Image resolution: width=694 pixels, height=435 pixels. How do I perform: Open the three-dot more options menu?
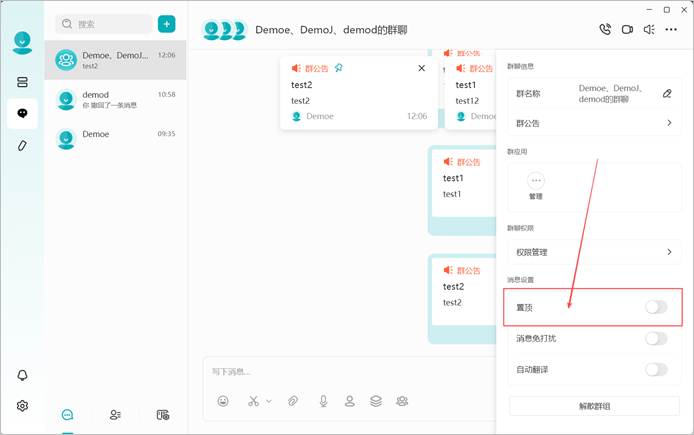pos(671,30)
